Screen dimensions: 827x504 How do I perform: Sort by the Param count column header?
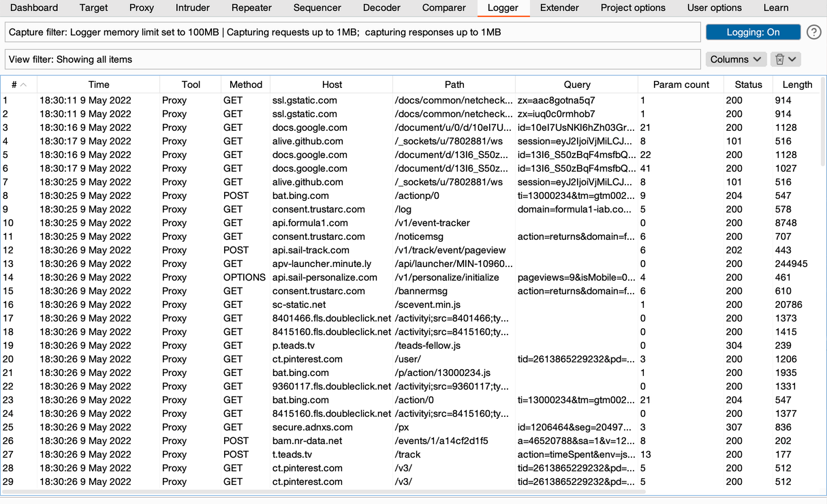681,84
